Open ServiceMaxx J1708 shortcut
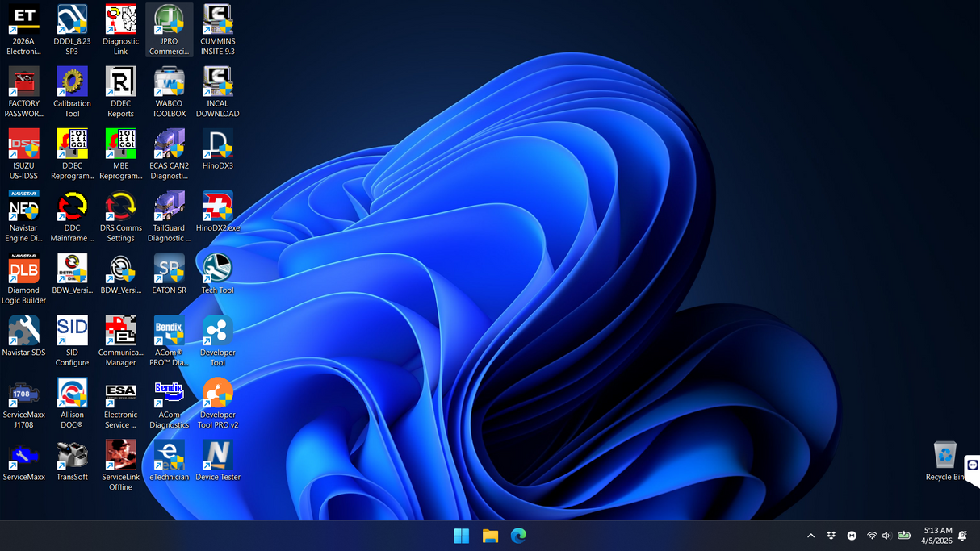 coord(23,403)
